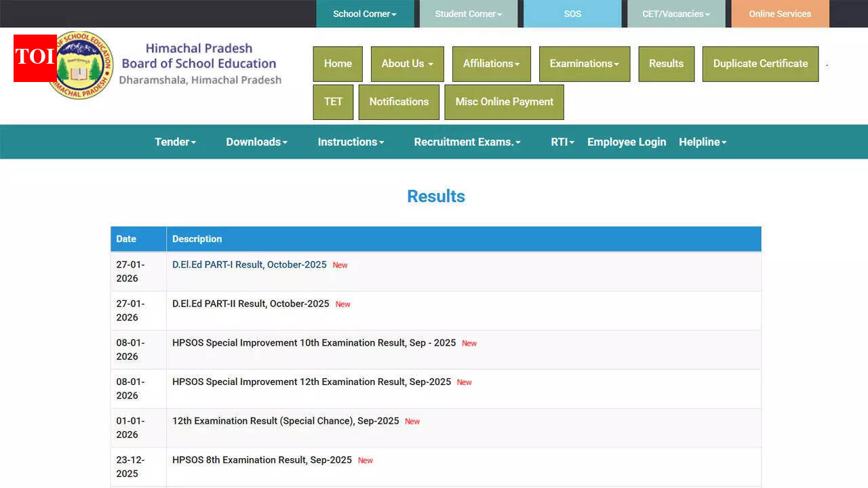Switch to the Home tab
Viewport: 868px width, 488px height.
pyautogui.click(x=338, y=64)
